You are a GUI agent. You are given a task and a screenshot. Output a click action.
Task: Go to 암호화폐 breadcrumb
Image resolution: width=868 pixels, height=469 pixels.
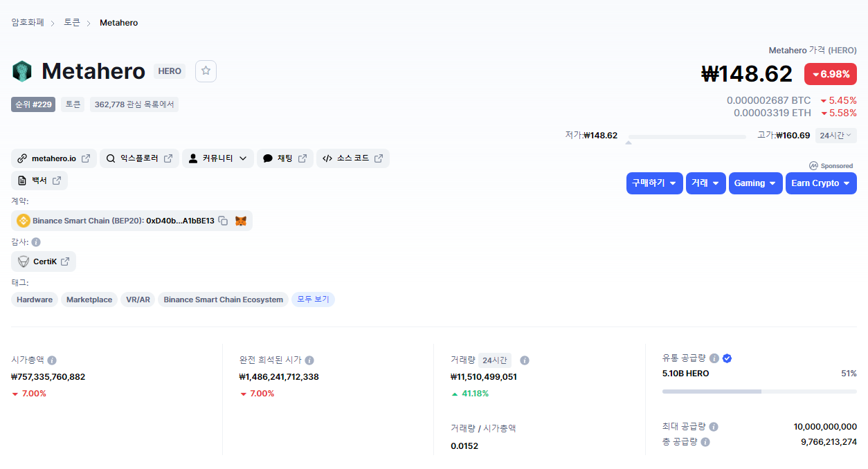28,23
